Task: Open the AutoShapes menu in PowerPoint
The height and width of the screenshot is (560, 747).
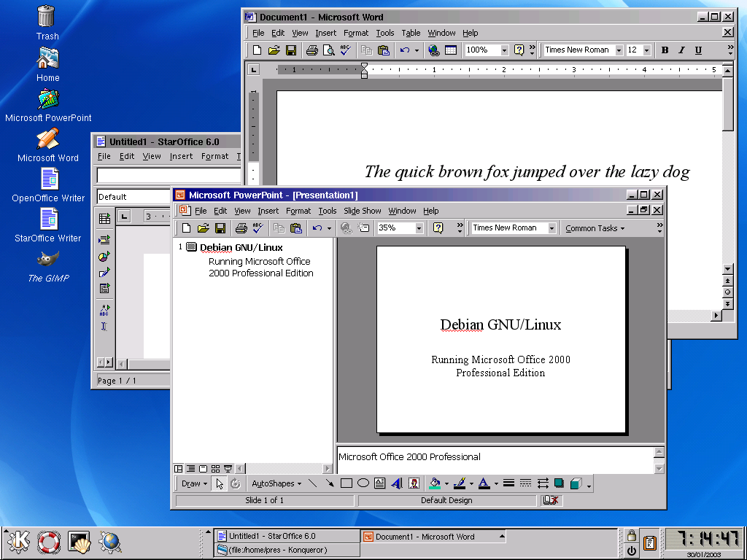Action: coord(276,483)
